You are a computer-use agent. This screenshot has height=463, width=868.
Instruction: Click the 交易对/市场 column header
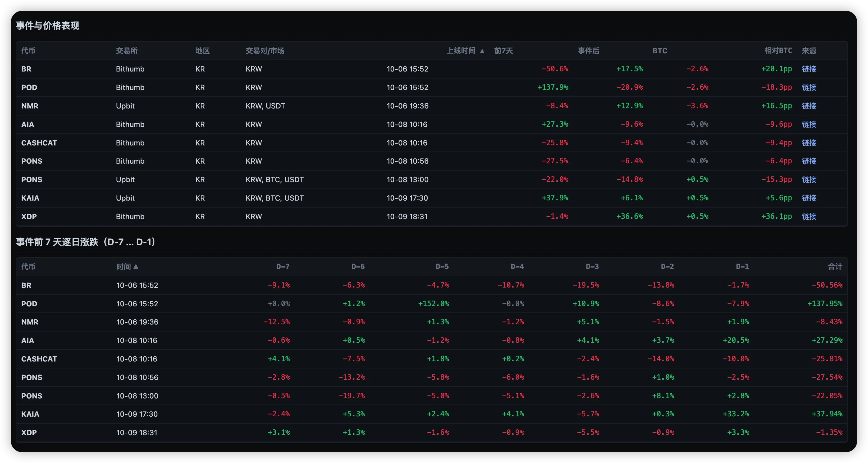pos(265,51)
